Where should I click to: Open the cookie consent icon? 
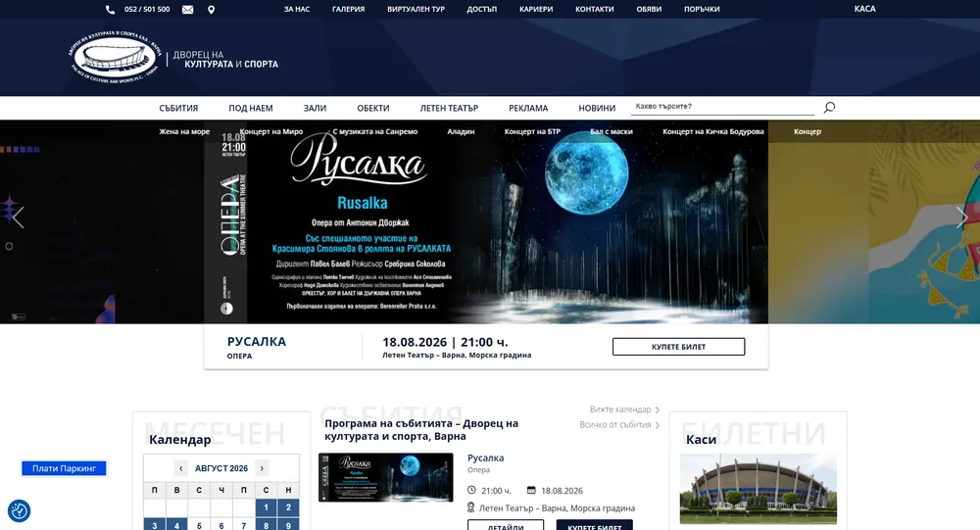(20, 510)
